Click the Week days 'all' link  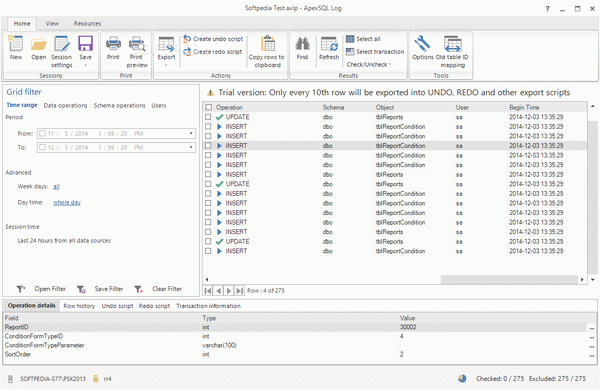(x=56, y=186)
